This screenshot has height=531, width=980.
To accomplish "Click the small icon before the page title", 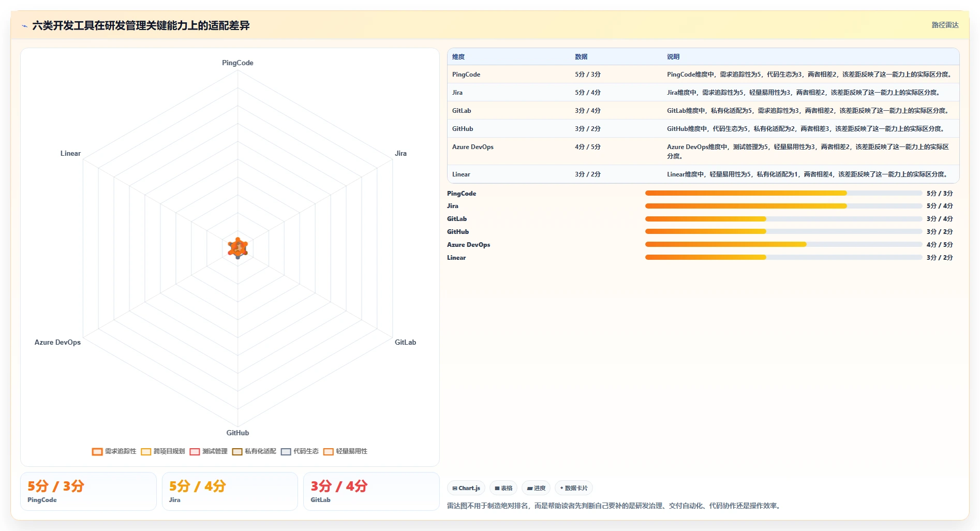I will pos(24,26).
